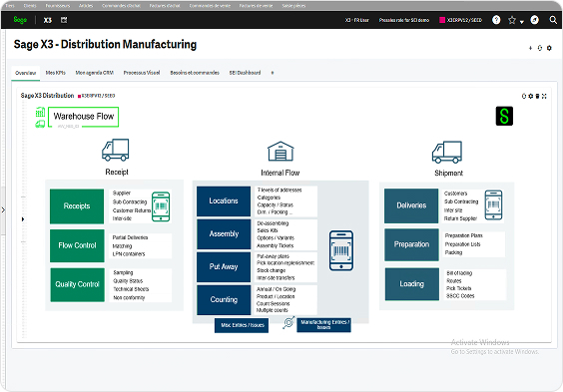The image size is (563, 392).
Task: Open the SEI Dashboard tab
Action: tap(245, 73)
